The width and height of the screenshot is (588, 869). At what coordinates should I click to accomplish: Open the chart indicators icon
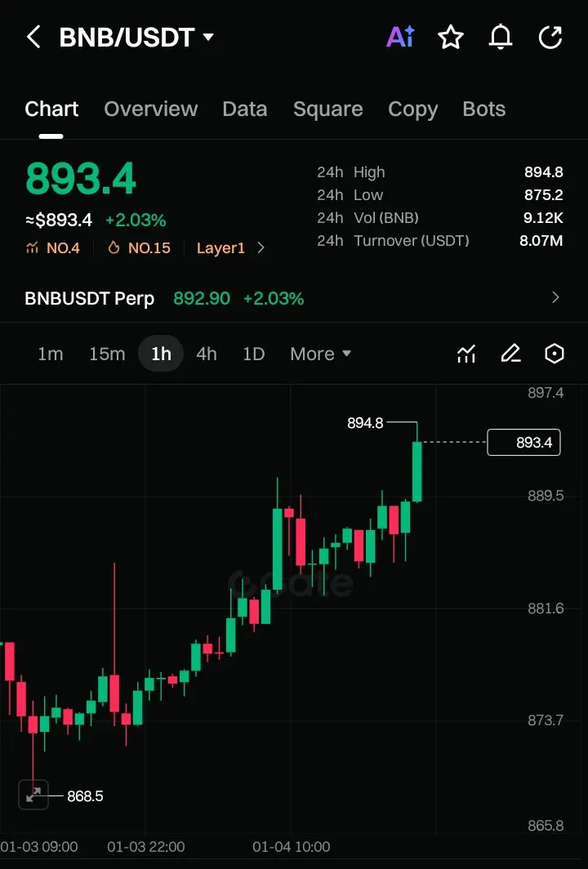tap(466, 354)
